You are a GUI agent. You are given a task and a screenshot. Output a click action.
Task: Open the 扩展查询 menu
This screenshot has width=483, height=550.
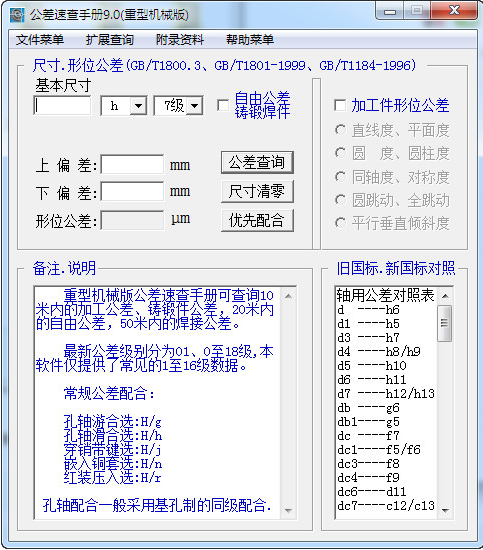point(110,40)
